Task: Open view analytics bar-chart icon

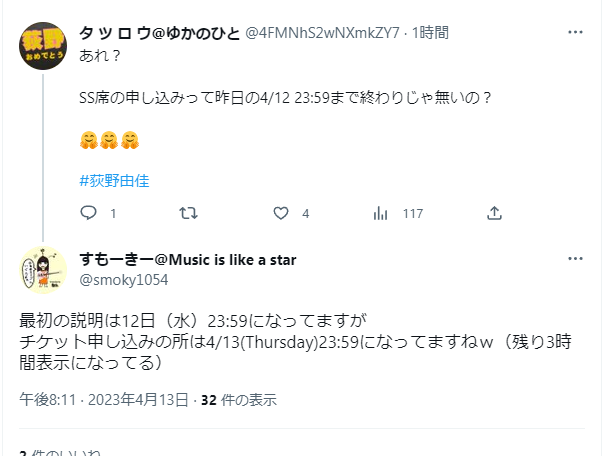Action: pos(380,213)
